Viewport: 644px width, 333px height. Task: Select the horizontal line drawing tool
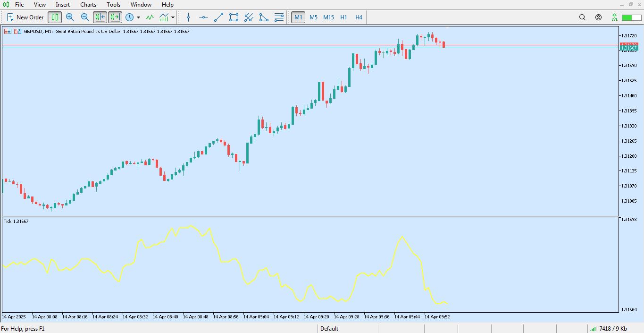(203, 17)
